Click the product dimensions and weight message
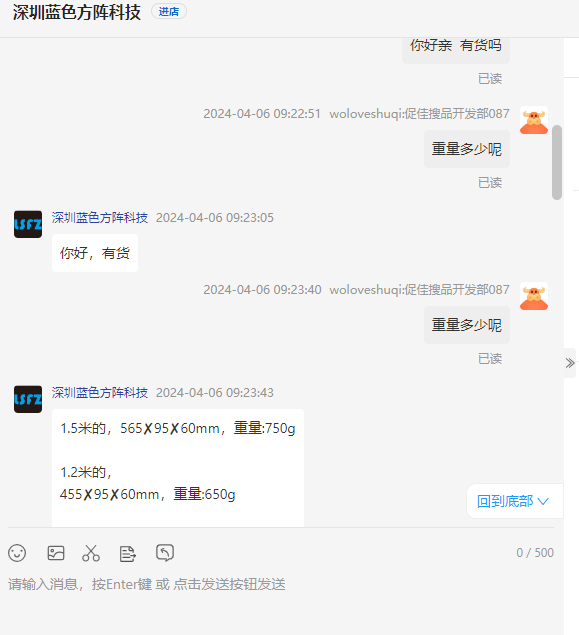Viewport: 579px width, 635px height. pos(178,468)
